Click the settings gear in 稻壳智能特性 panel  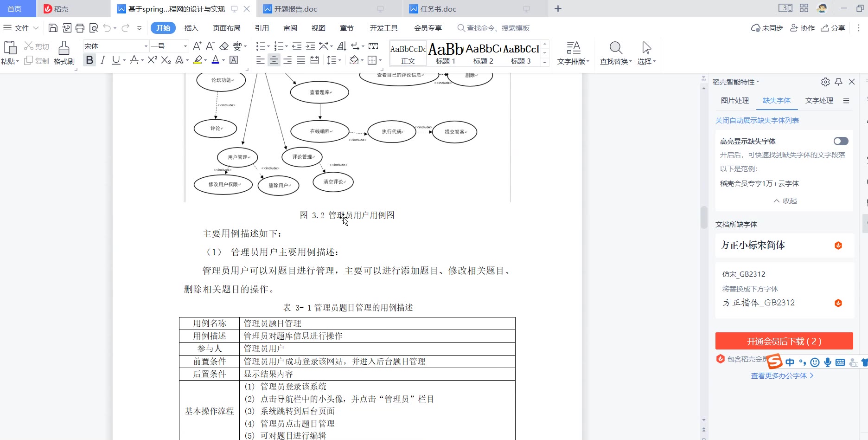(825, 82)
